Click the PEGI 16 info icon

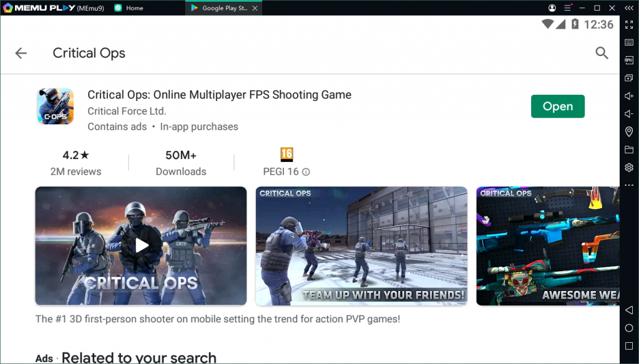click(x=306, y=172)
